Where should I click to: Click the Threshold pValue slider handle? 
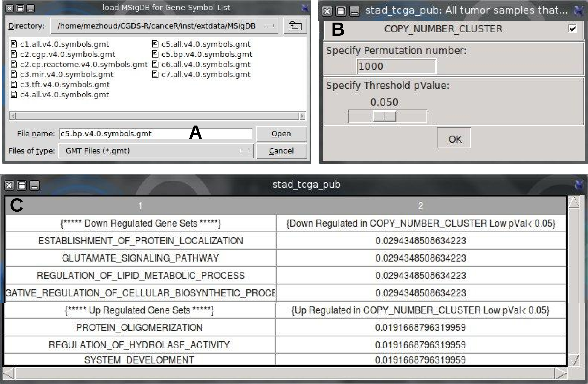(384, 116)
